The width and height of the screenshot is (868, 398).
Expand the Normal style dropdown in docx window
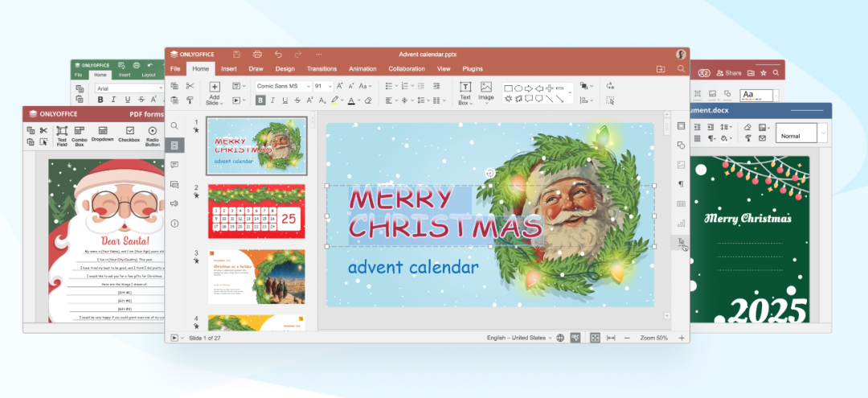pyautogui.click(x=823, y=133)
